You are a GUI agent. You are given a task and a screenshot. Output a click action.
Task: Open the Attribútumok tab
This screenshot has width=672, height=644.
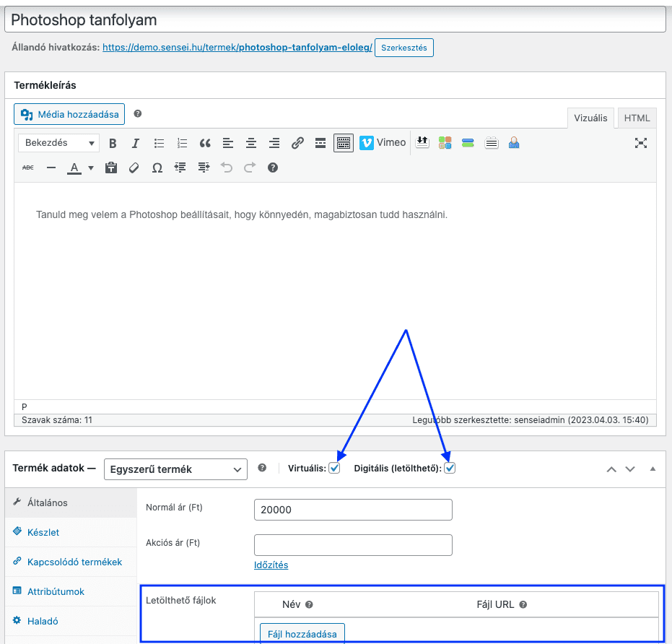[x=71, y=591]
